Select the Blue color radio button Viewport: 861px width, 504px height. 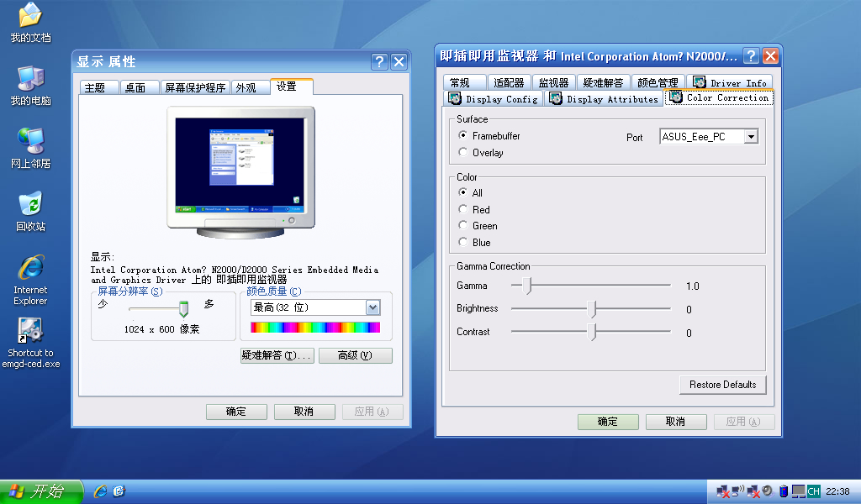(463, 242)
